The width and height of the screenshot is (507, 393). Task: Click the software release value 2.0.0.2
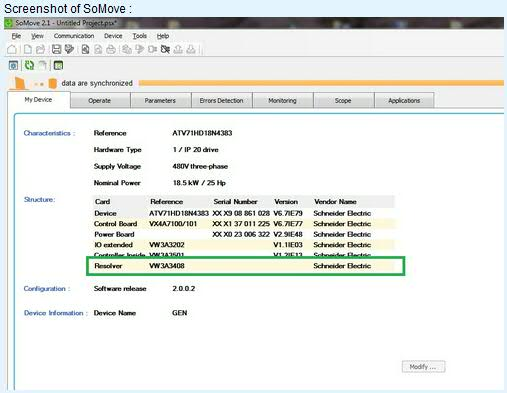(184, 289)
